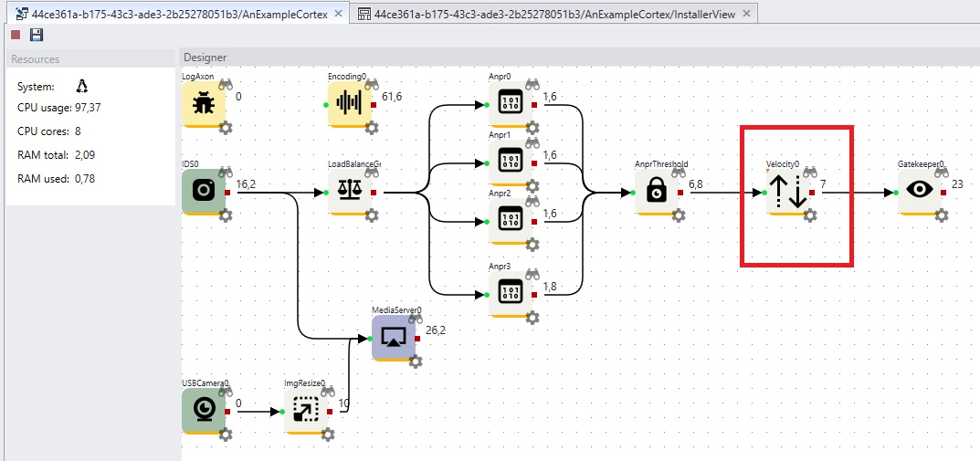
Task: Open Gatekeeper0 settings gear
Action: 942,215
